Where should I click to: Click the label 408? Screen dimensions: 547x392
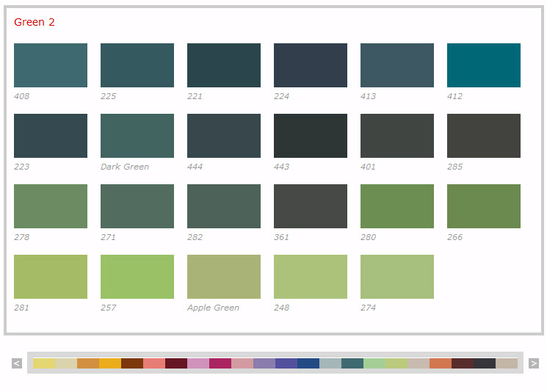[21, 96]
